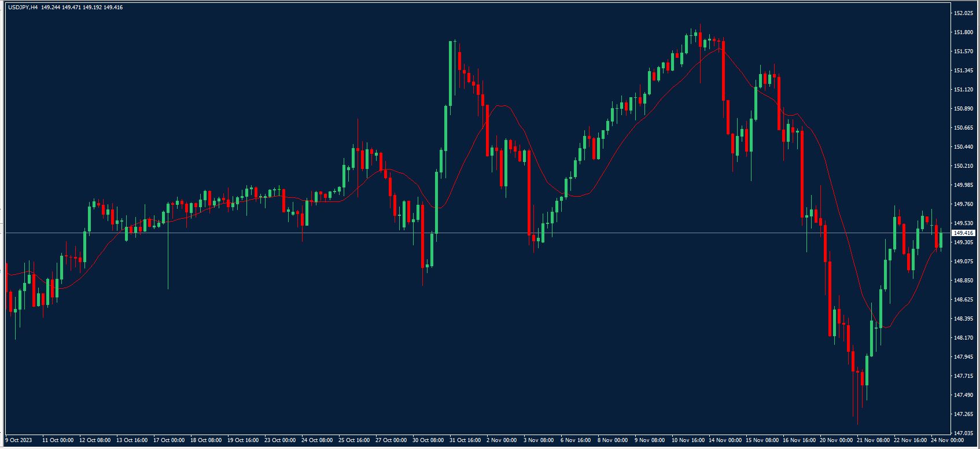This screenshot has width=980, height=449.
Task: Click the 152.025 price axis label
Action: (x=963, y=13)
